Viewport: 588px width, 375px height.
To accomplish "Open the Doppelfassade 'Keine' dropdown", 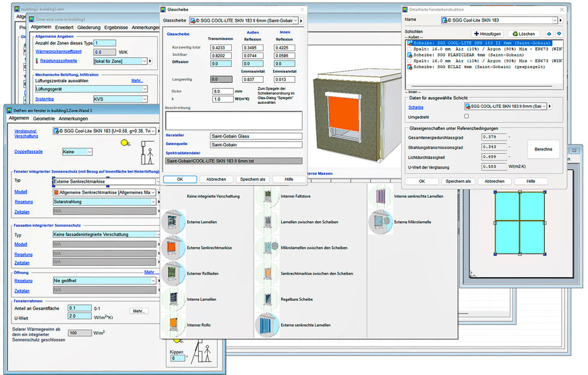I will tap(89, 152).
